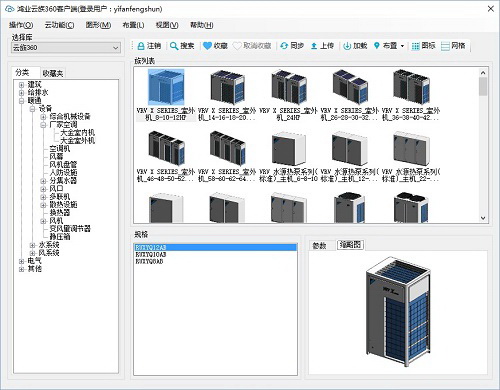Select 变风量调节器 in the tree
The image size is (500, 390).
(70, 229)
